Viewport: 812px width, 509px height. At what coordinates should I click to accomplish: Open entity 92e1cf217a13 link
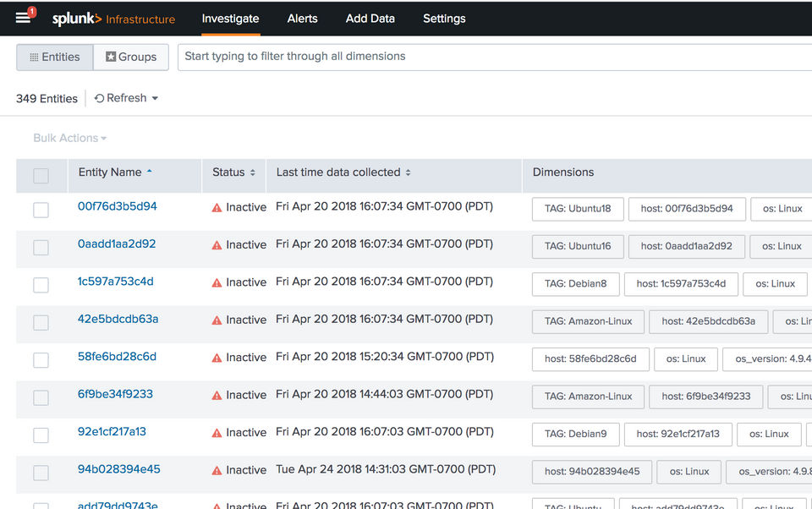click(112, 431)
